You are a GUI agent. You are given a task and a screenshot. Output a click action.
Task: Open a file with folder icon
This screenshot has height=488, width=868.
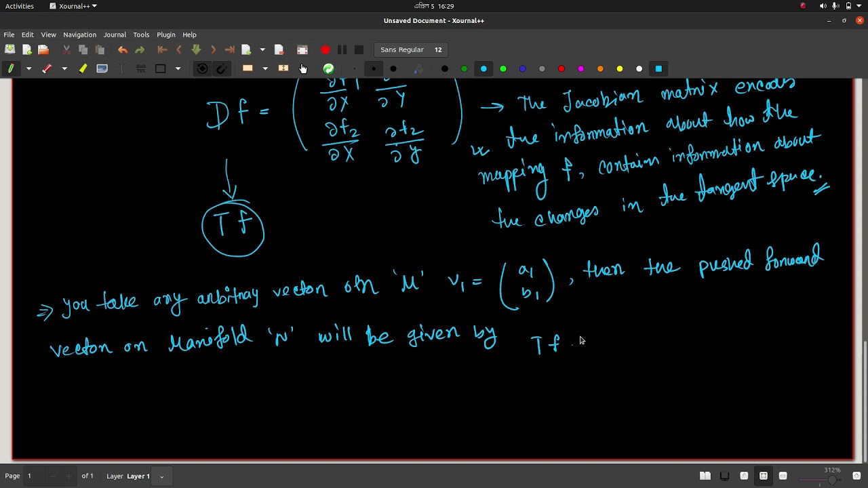coord(43,49)
